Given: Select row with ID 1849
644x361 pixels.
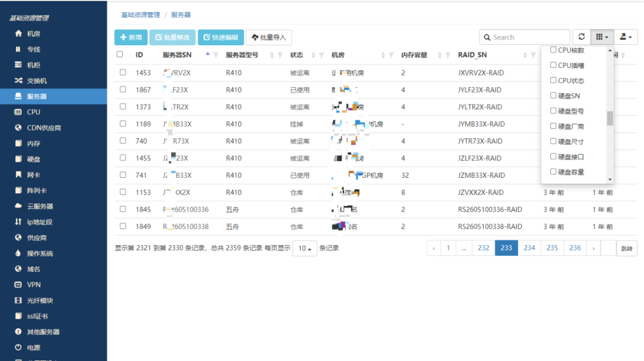Looking at the screenshot, I should 123,226.
